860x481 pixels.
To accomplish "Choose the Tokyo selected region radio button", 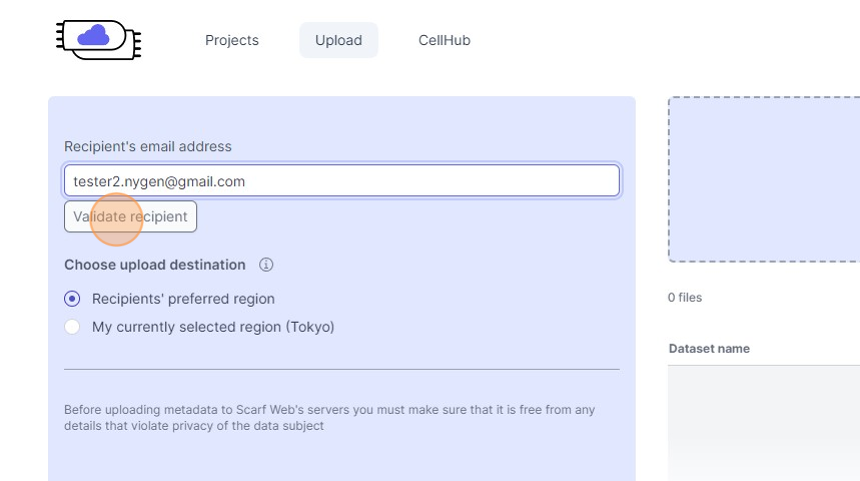I will (72, 327).
